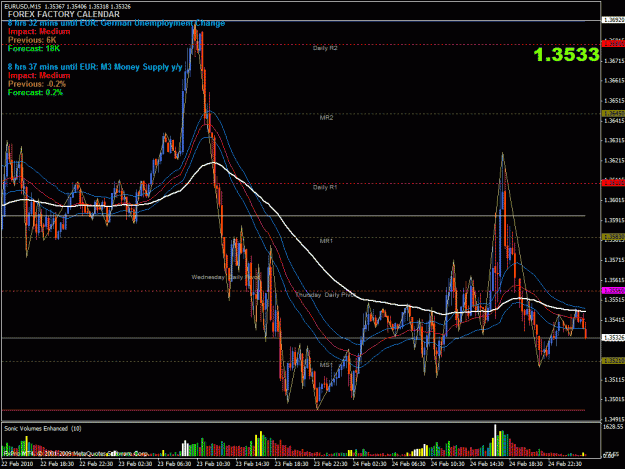The height and width of the screenshot is (469, 625).
Task: Click the large green 1.3533 price display
Action: [x=566, y=55]
